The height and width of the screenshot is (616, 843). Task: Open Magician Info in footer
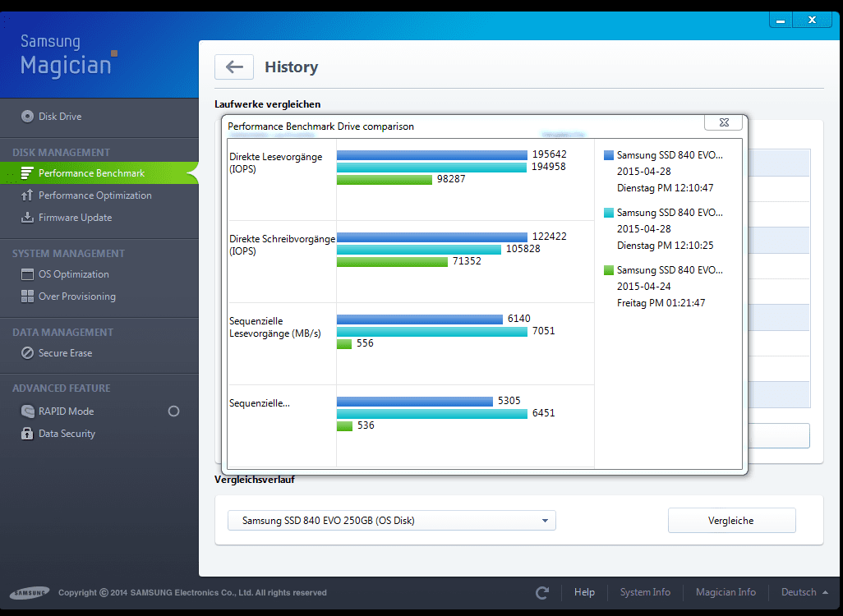726,592
